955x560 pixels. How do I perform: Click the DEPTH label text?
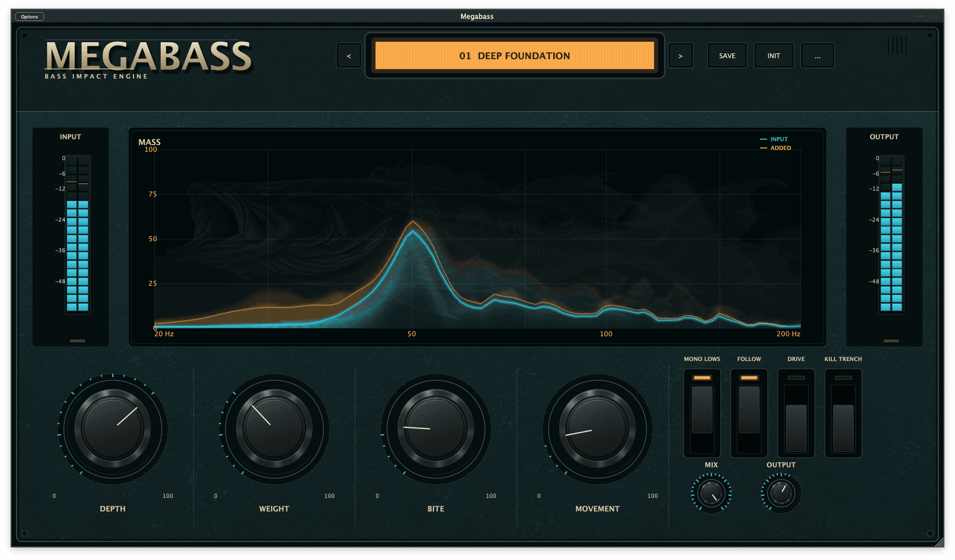(x=113, y=509)
